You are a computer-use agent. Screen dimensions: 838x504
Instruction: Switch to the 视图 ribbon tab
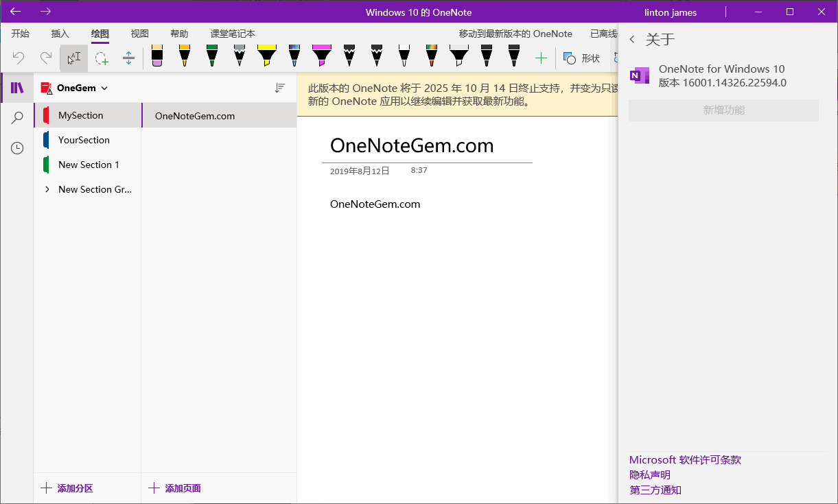pyautogui.click(x=139, y=33)
